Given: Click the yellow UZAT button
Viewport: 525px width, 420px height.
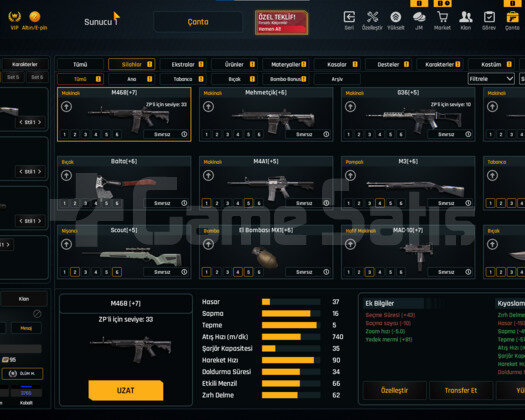Looking at the screenshot, I should 126,390.
